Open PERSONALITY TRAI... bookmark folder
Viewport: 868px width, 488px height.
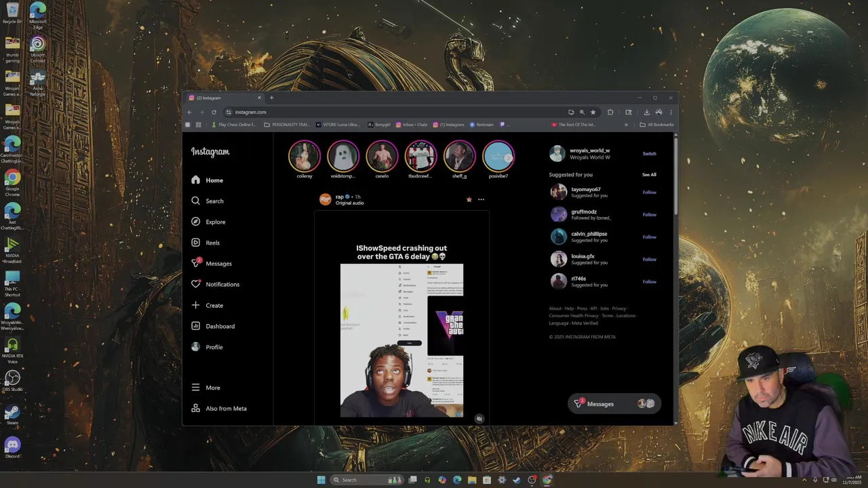point(286,125)
